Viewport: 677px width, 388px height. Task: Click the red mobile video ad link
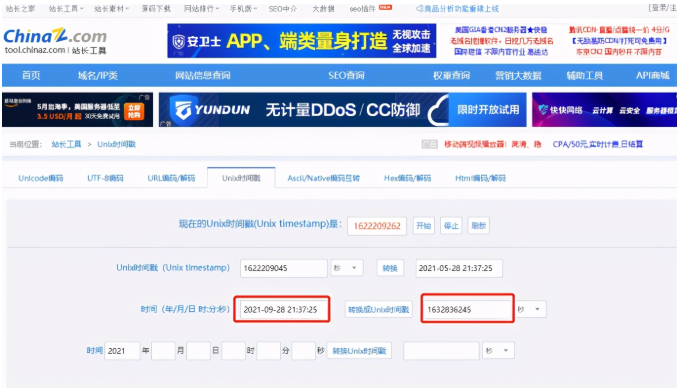493,144
